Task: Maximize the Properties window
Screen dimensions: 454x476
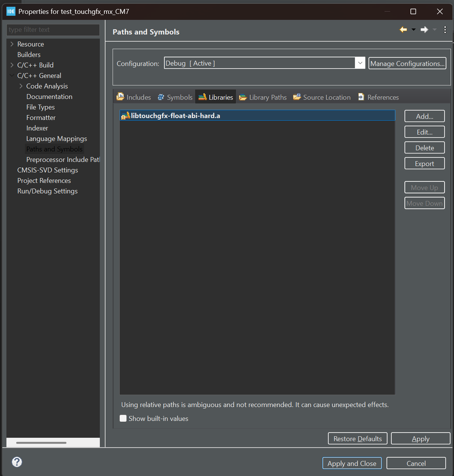Action: pyautogui.click(x=413, y=11)
